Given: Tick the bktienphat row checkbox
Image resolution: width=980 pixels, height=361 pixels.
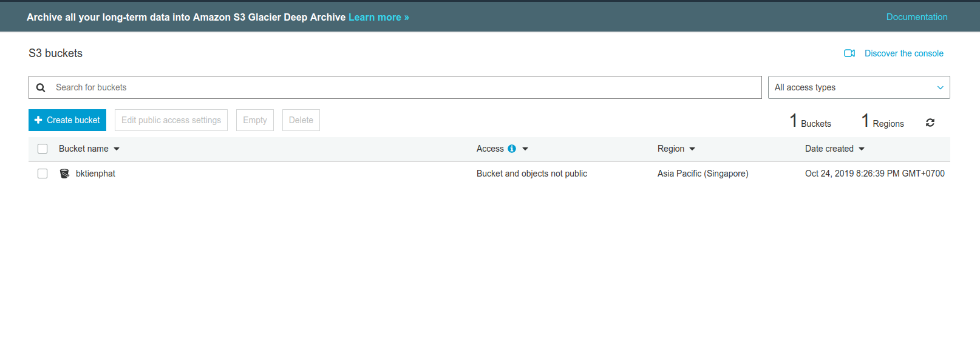Looking at the screenshot, I should 43,174.
